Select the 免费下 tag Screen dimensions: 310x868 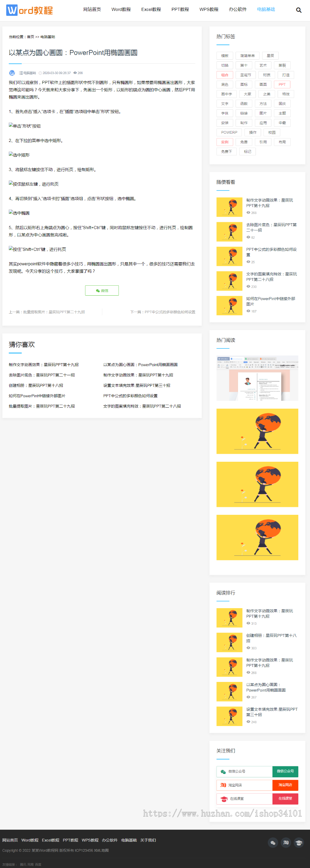pyautogui.click(x=227, y=152)
